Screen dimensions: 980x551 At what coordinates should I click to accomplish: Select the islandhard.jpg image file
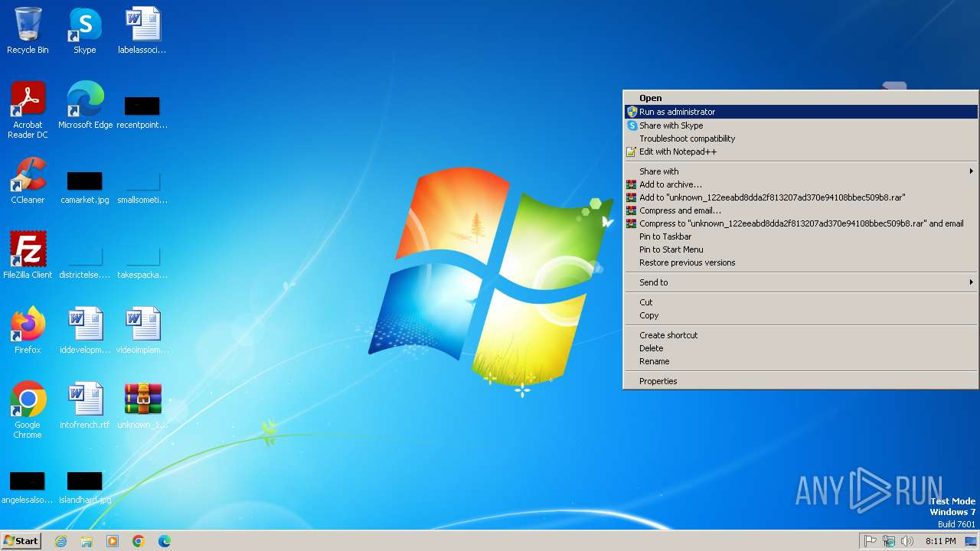tap(85, 487)
